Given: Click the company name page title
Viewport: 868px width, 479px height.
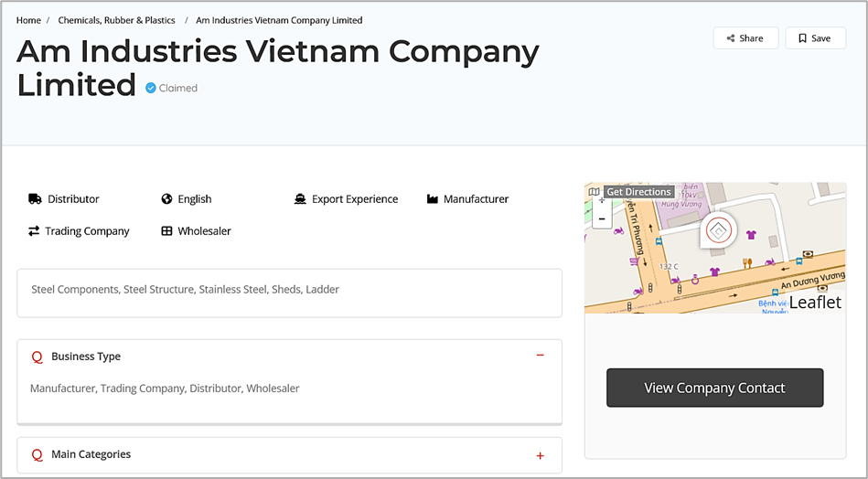Looking at the screenshot, I should (x=278, y=68).
